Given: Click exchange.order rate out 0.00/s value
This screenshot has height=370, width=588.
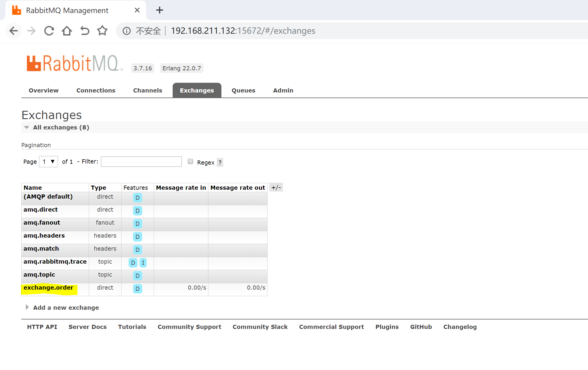Looking at the screenshot, I should point(256,288).
